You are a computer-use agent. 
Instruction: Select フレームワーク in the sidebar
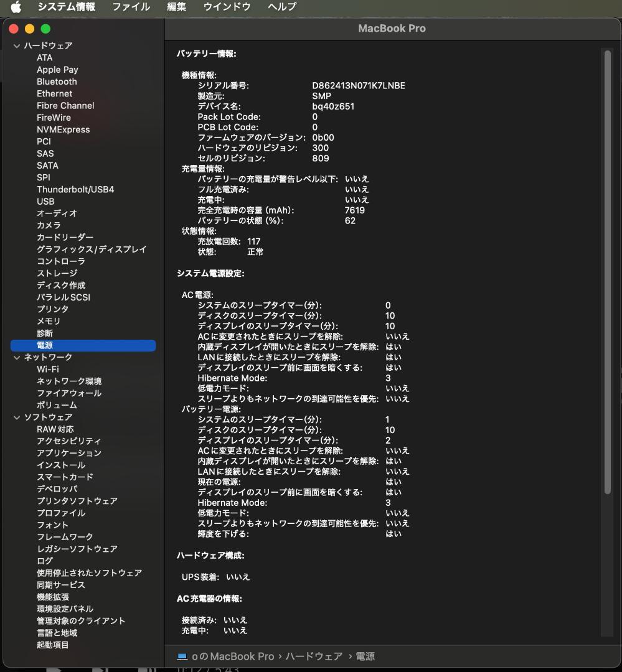(x=65, y=538)
